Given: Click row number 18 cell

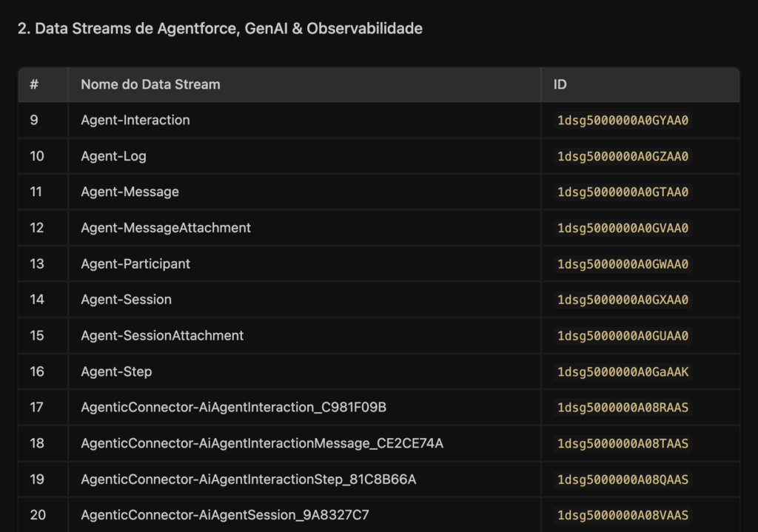Looking at the screenshot, I should [43, 443].
